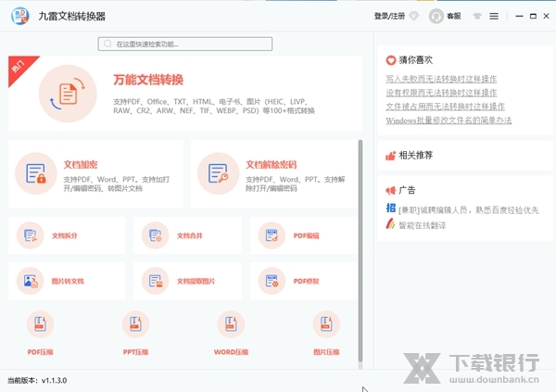Open the 文档合并 icon

point(156,235)
